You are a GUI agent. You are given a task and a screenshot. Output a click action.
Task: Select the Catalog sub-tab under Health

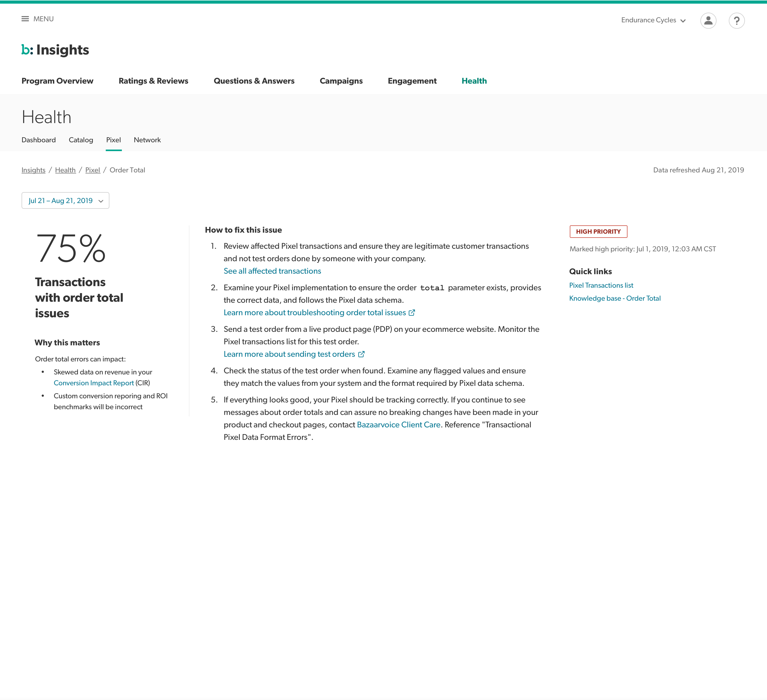[x=81, y=140]
